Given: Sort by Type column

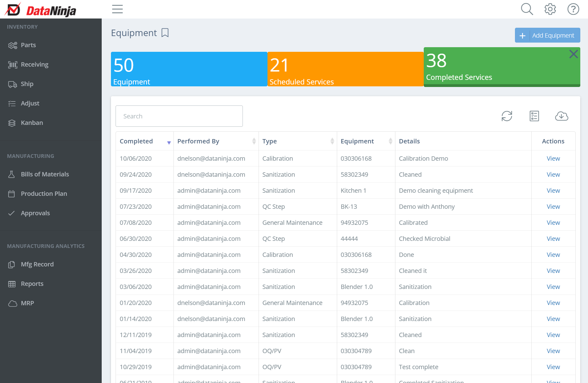Looking at the screenshot, I should pyautogui.click(x=332, y=141).
